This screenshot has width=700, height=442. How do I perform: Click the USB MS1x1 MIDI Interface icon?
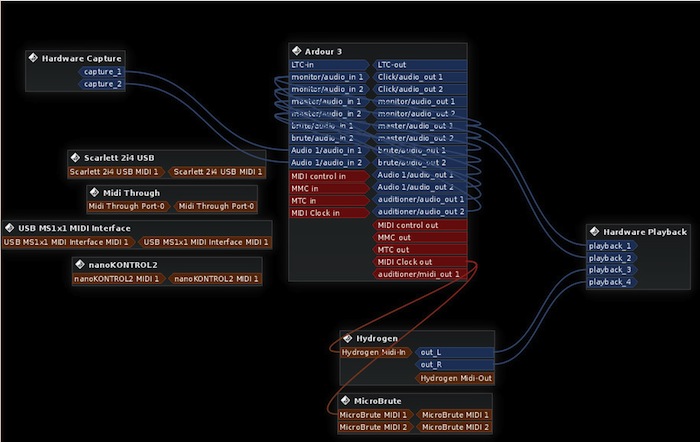(x=9, y=228)
